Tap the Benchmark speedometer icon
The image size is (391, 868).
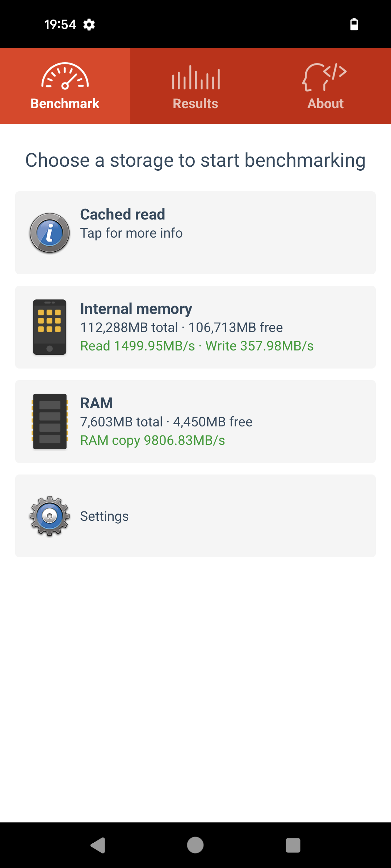(x=65, y=76)
